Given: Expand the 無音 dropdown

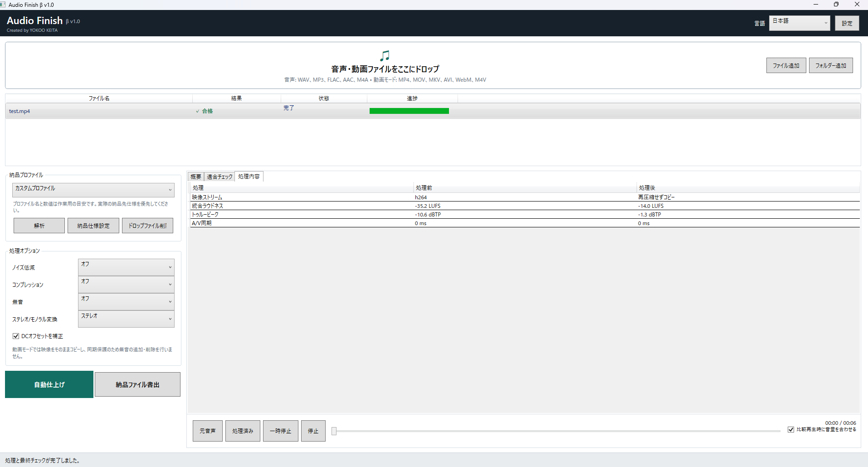Looking at the screenshot, I should [x=126, y=302].
